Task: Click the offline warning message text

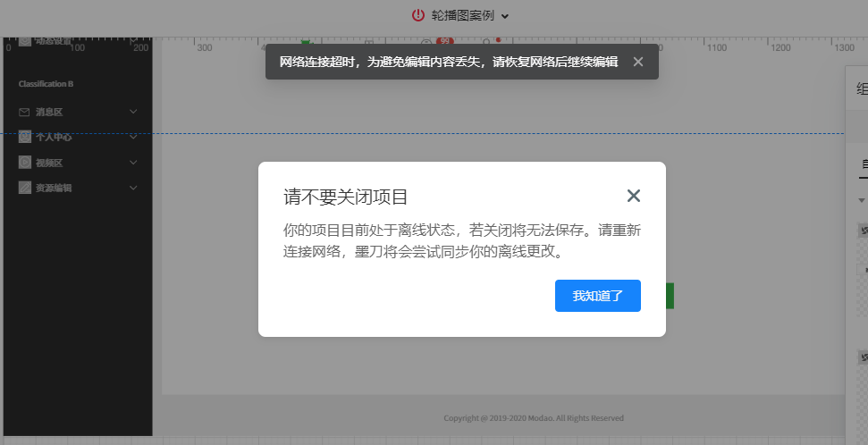Action: [461, 240]
